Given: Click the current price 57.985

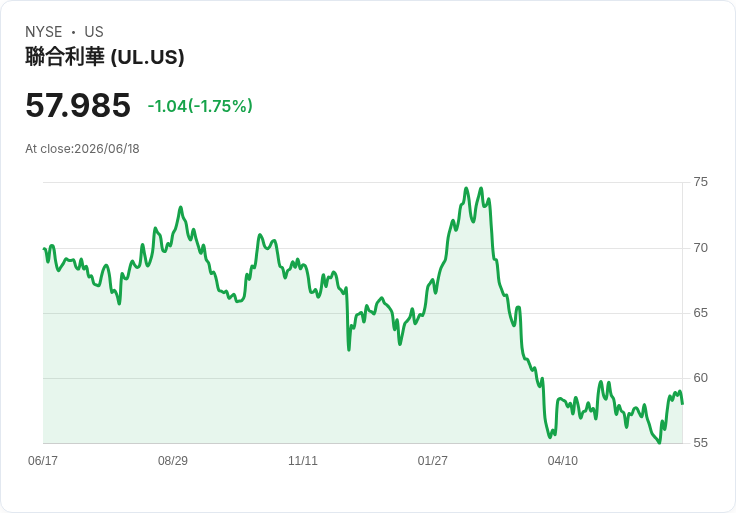Looking at the screenshot, I should [78, 105].
